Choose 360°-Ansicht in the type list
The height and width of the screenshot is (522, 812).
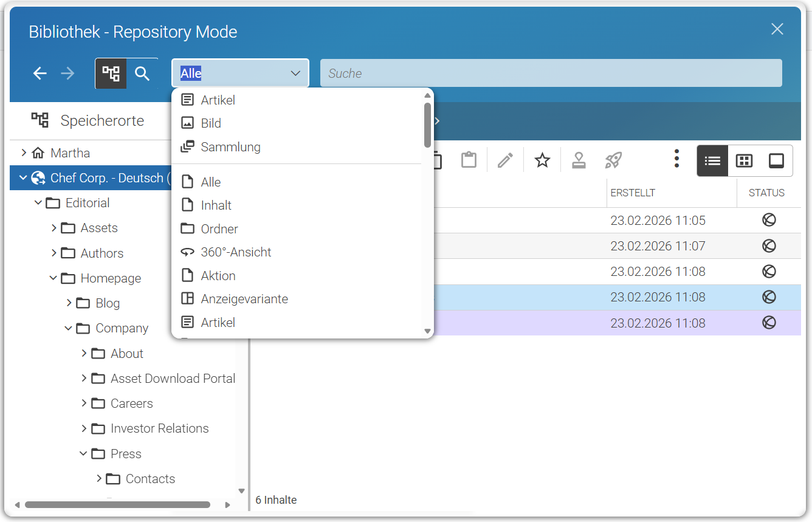[296, 252]
